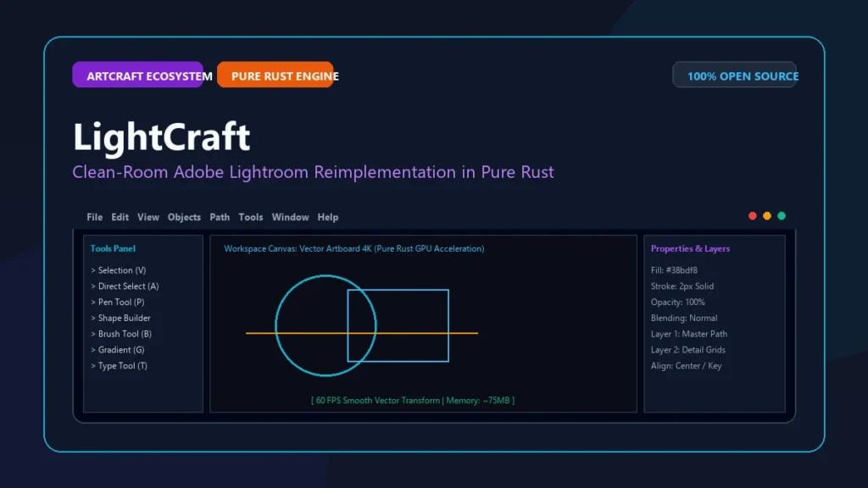Select the Selection (V) tool
This screenshot has height=488, width=868.
click(x=119, y=270)
